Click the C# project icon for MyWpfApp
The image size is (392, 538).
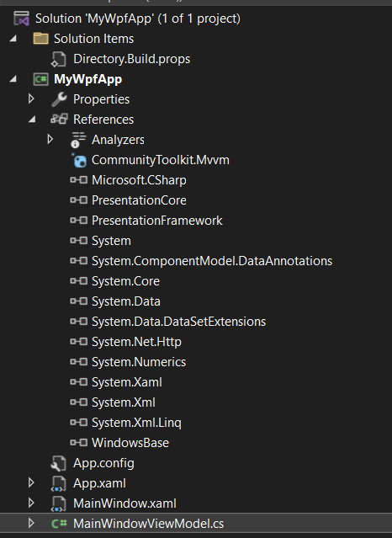(x=41, y=79)
